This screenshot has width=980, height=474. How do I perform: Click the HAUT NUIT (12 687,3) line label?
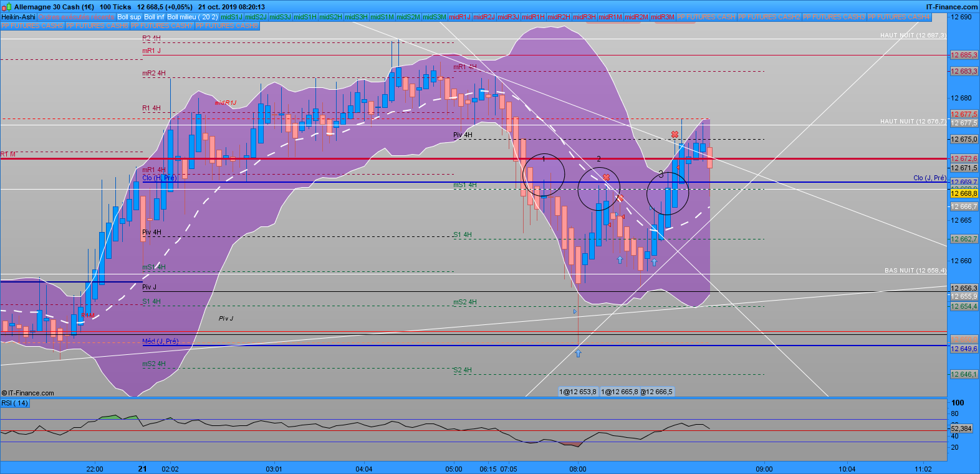pos(913,36)
